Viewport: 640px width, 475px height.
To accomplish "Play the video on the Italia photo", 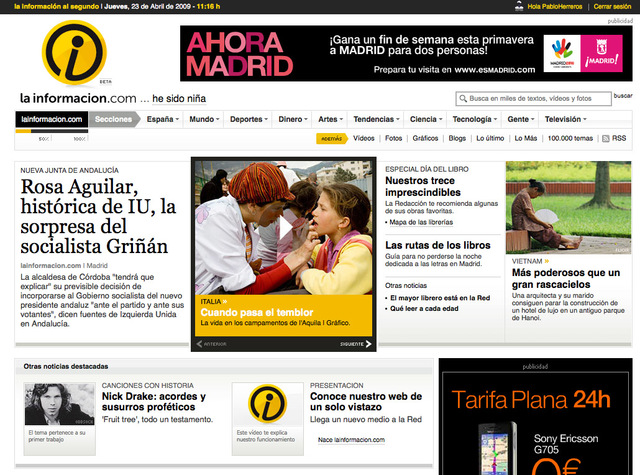I will tap(285, 229).
